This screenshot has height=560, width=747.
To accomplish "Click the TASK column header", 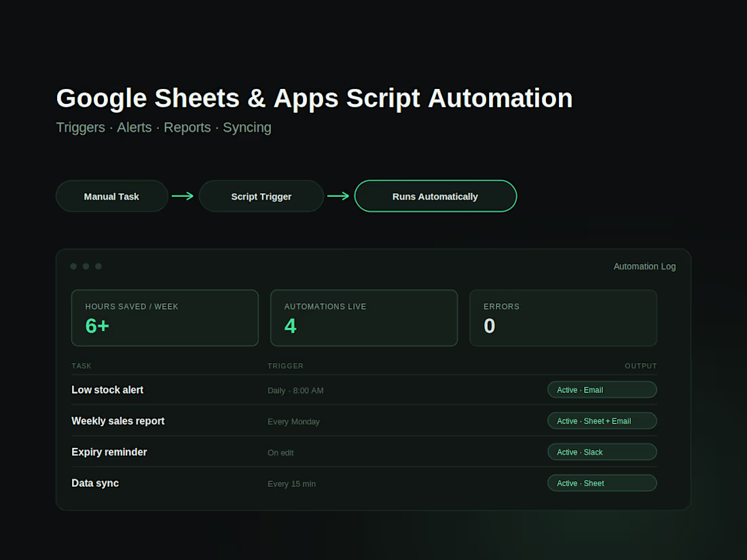I will (81, 366).
